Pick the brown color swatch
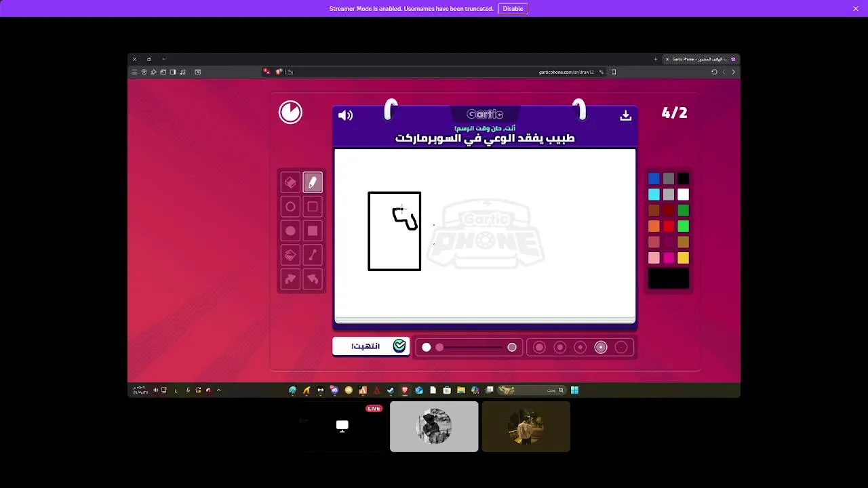The height and width of the screenshot is (488, 868). coord(654,211)
